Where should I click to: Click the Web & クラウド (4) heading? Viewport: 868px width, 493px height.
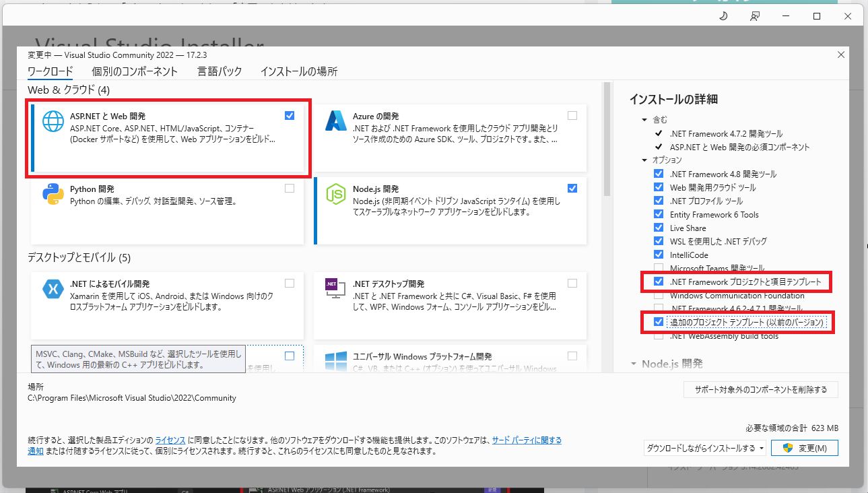tap(69, 90)
